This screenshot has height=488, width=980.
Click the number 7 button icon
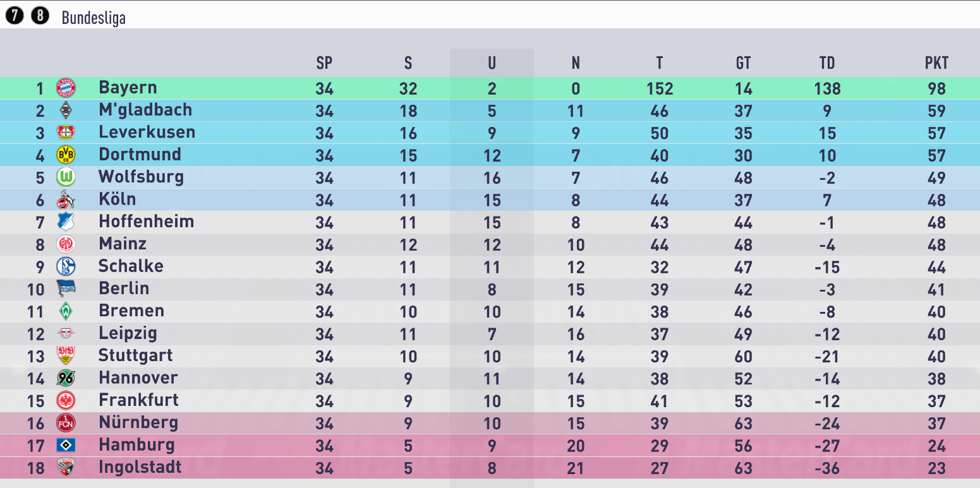click(14, 16)
